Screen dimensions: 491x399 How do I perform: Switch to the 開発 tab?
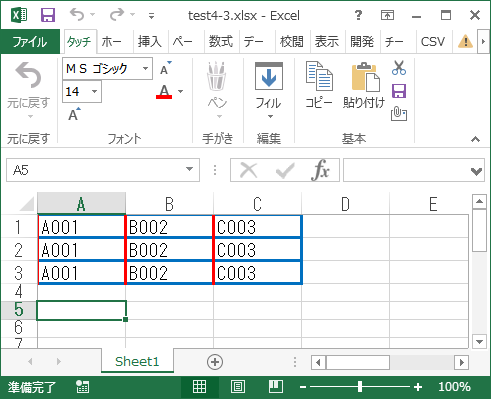point(362,42)
